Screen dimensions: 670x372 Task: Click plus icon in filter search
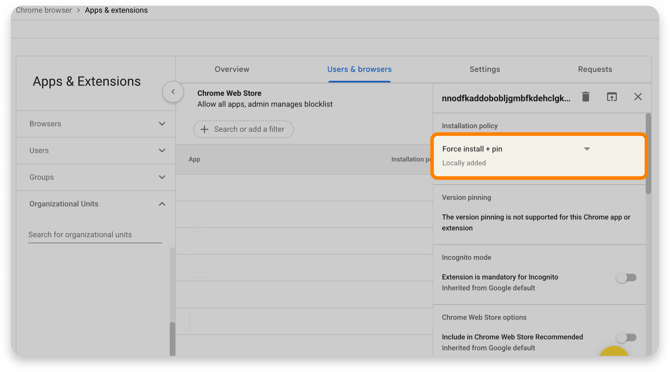click(x=204, y=129)
